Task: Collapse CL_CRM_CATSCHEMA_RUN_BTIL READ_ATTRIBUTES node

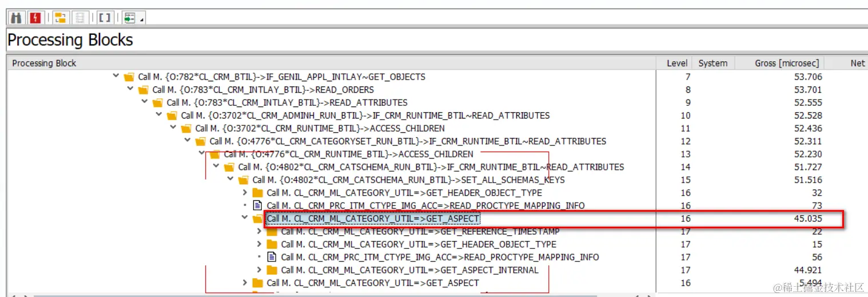Action: [216, 167]
